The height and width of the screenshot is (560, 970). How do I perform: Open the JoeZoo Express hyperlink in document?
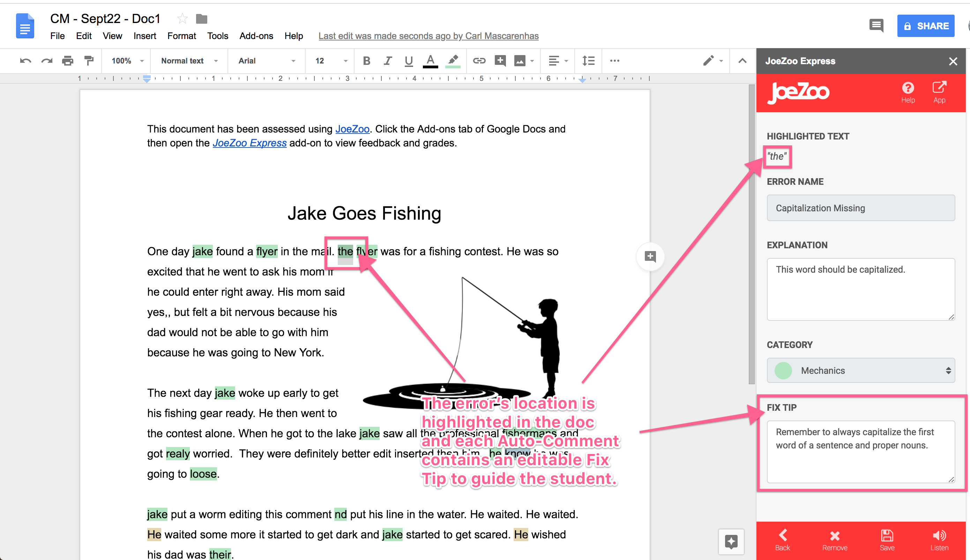249,143
